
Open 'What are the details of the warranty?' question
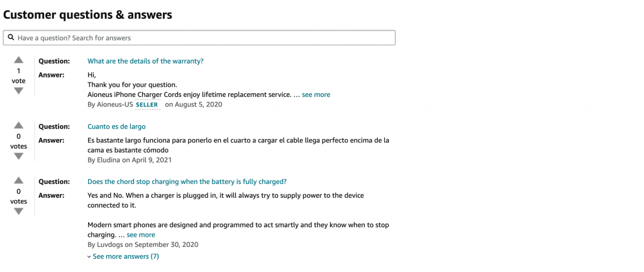point(145,61)
